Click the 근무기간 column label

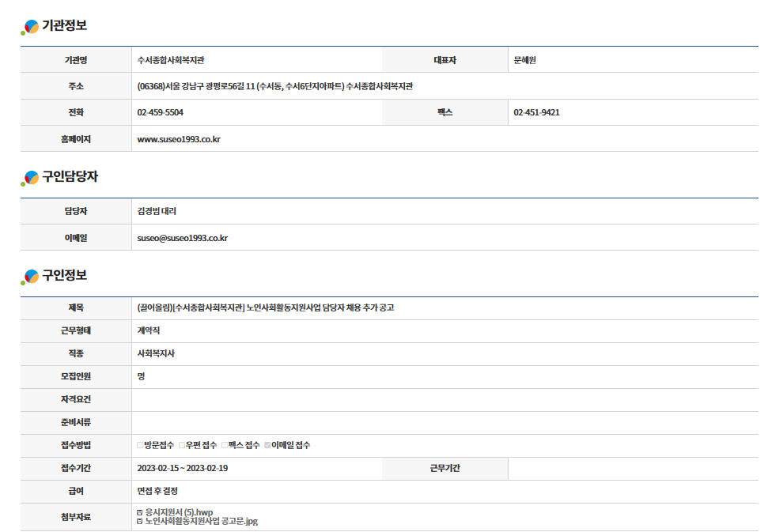click(x=445, y=469)
